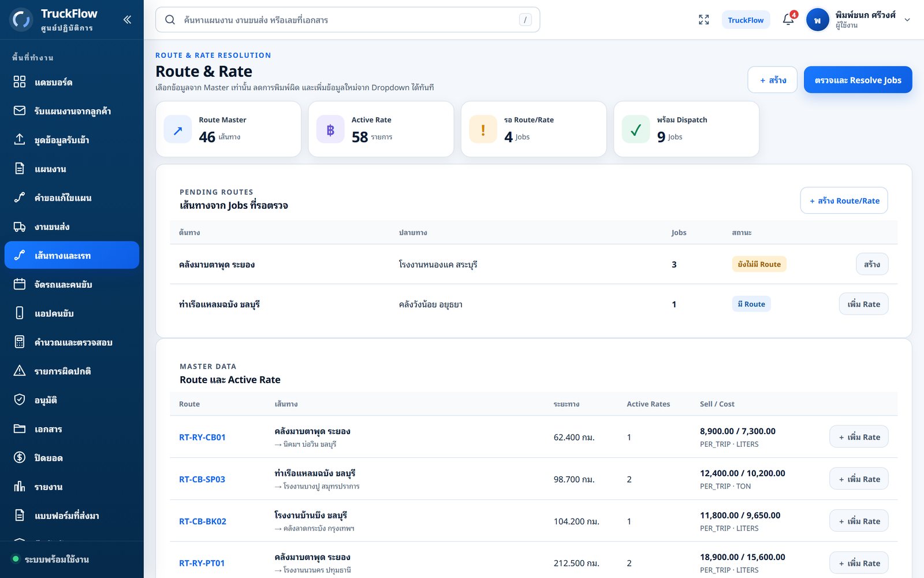Click + สร้าง Route/Rate button

click(844, 201)
